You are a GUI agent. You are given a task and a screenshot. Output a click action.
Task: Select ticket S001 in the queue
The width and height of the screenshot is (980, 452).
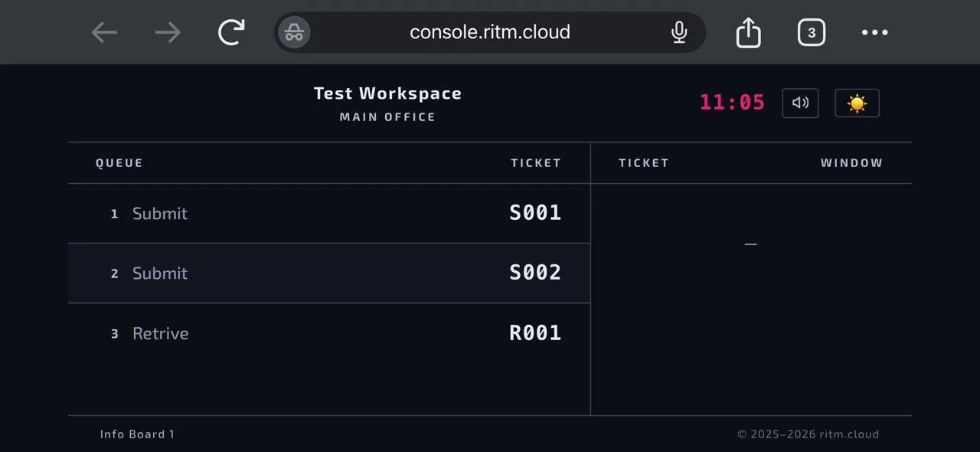pyautogui.click(x=535, y=213)
